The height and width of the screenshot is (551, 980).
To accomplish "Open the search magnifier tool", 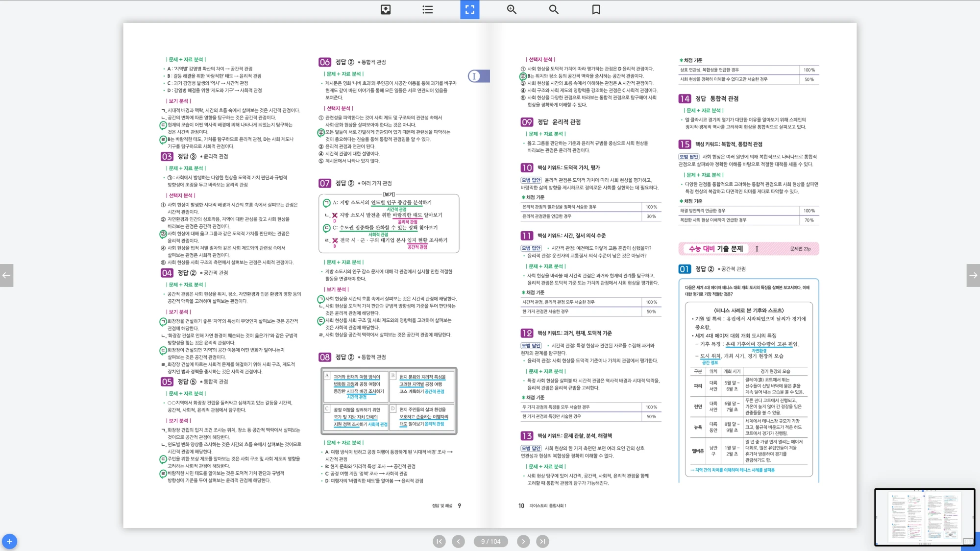I will (x=554, y=9).
